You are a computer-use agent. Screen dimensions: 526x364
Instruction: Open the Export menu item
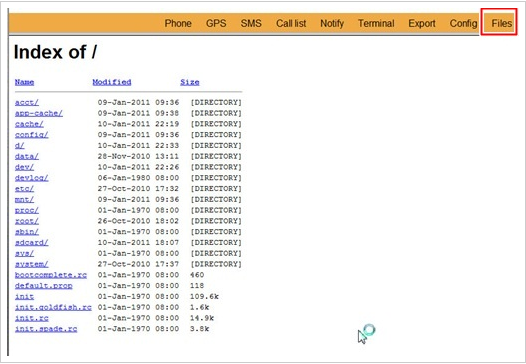pos(422,23)
